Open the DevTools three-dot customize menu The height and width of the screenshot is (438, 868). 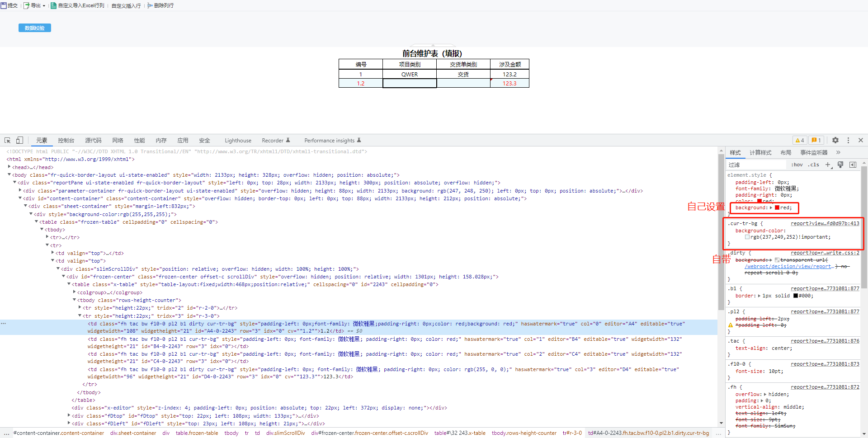coord(848,141)
